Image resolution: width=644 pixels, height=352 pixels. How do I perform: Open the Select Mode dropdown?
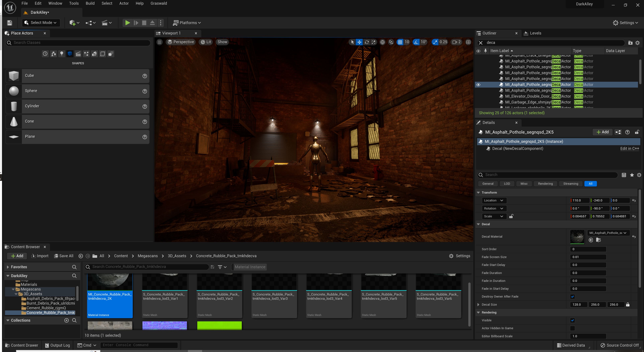click(41, 23)
